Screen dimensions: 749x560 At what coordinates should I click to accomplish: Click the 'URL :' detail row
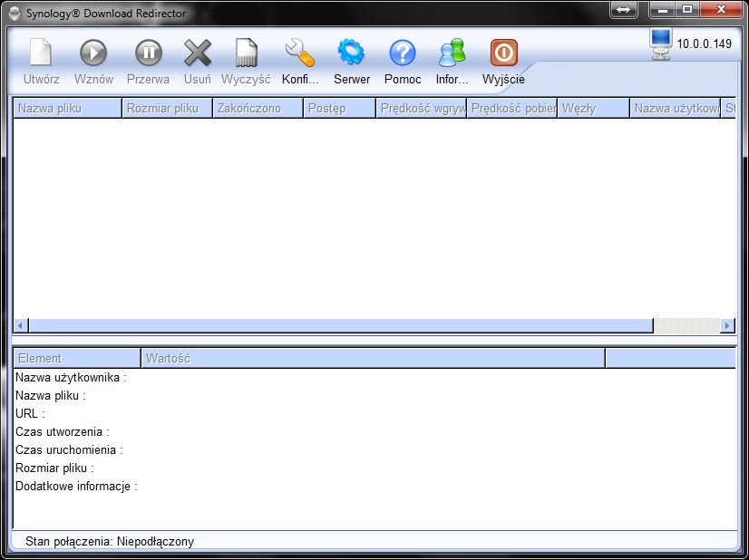click(30, 414)
